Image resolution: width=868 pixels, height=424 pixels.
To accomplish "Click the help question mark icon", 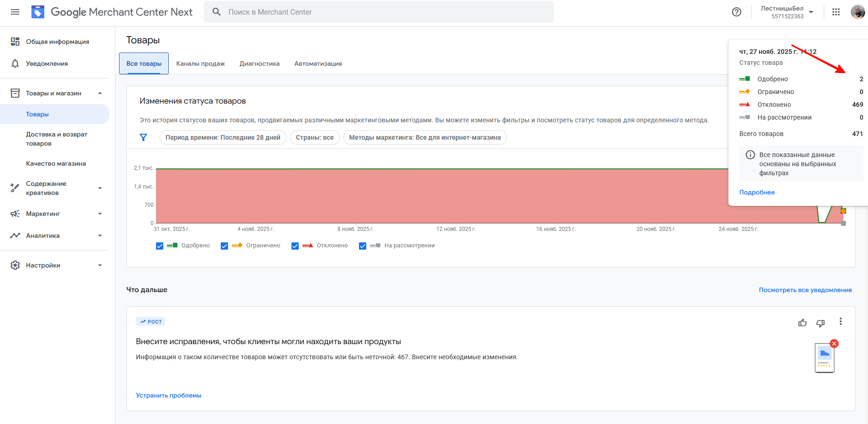I will [736, 12].
